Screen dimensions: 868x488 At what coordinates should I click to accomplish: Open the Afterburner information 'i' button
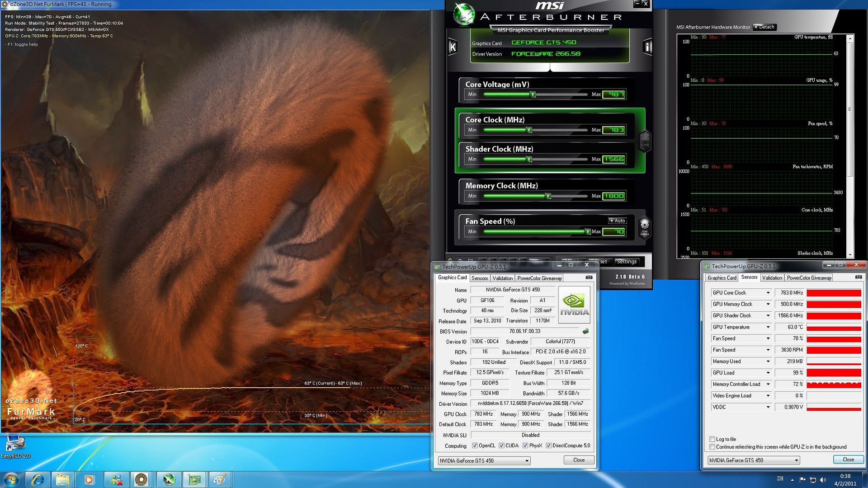pyautogui.click(x=647, y=47)
